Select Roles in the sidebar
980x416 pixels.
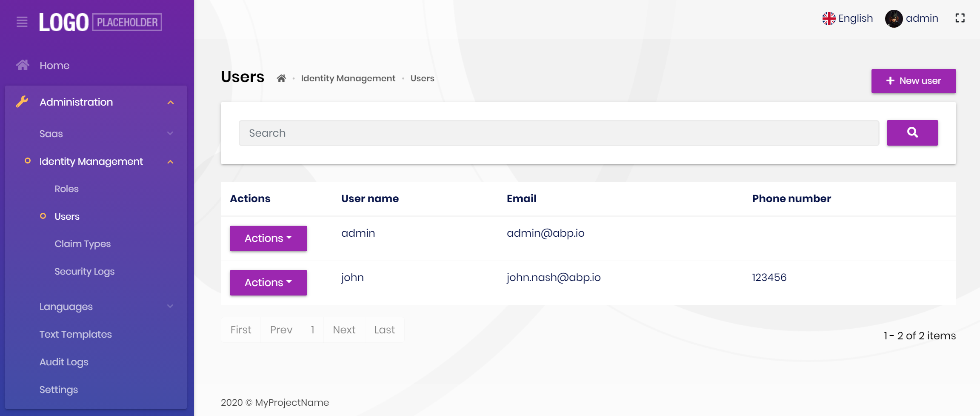coord(66,189)
